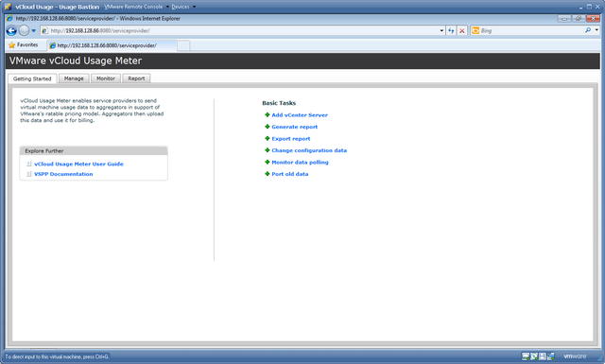Click green plus icon beside Port old data
Image resolution: width=605 pixels, height=364 pixels.
267,174
